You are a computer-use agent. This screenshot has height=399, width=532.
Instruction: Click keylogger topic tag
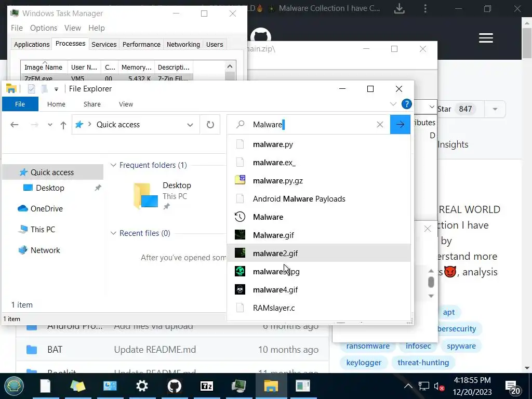(364, 362)
